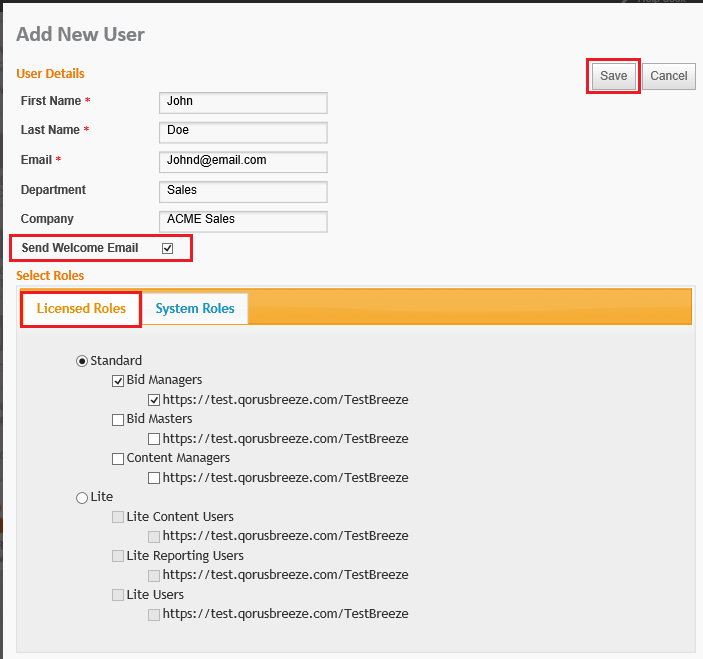Screen dimensions: 703x659
Task: Tick the TestBreeze URL under Lite Reporting Users
Action: 154,575
